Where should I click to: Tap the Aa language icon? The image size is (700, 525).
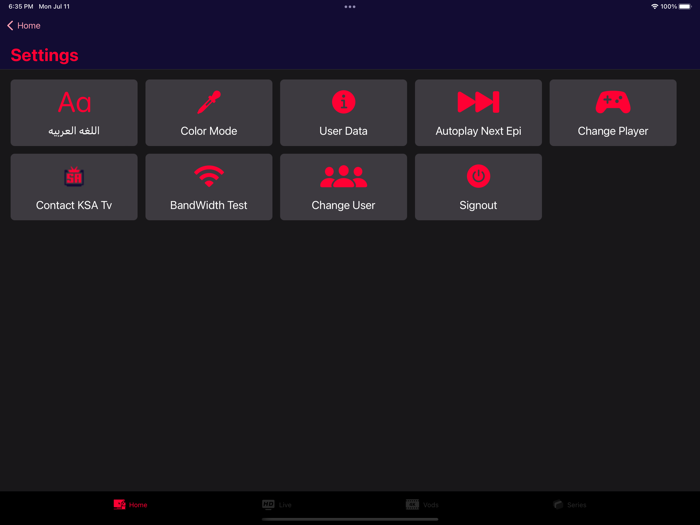click(75, 102)
